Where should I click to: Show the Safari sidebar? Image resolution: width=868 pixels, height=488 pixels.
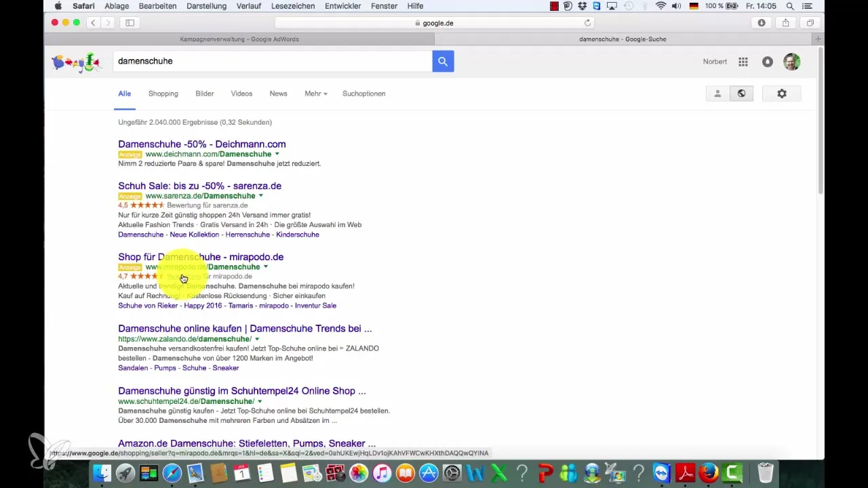coord(130,22)
